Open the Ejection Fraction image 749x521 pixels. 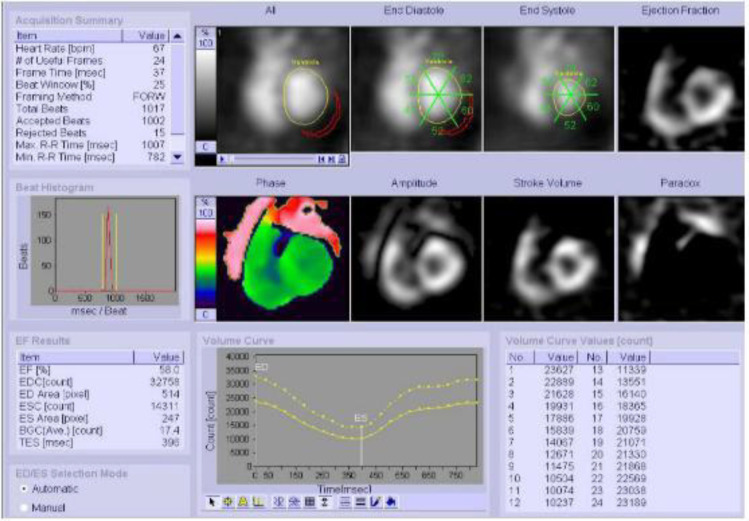pyautogui.click(x=680, y=84)
